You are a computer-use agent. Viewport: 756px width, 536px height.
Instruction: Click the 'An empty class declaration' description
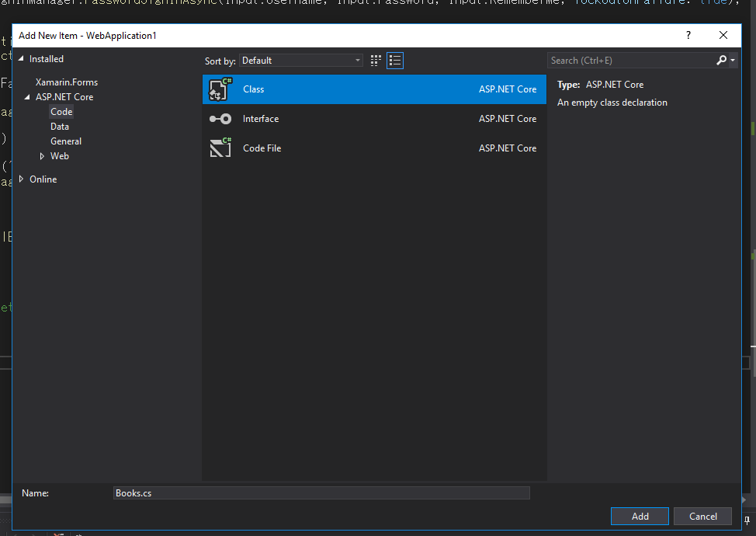tap(612, 103)
